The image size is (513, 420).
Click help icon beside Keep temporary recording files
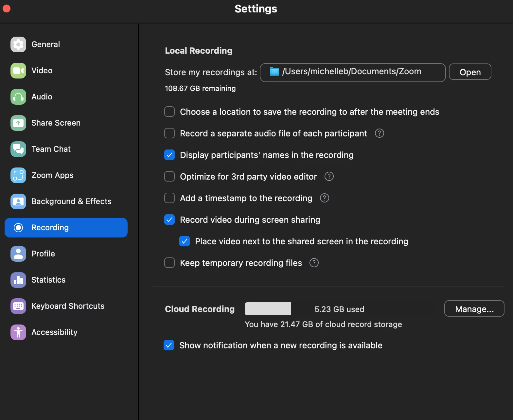tap(314, 263)
